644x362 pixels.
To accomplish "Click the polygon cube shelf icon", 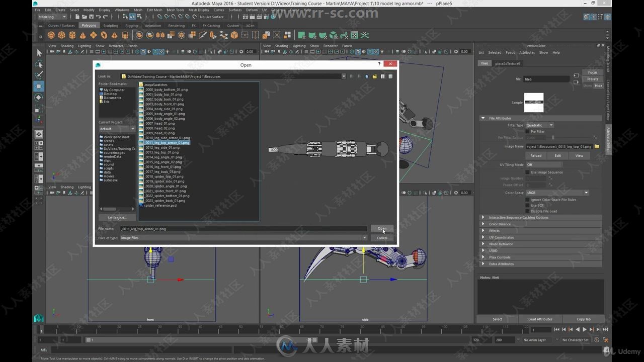I will click(61, 35).
